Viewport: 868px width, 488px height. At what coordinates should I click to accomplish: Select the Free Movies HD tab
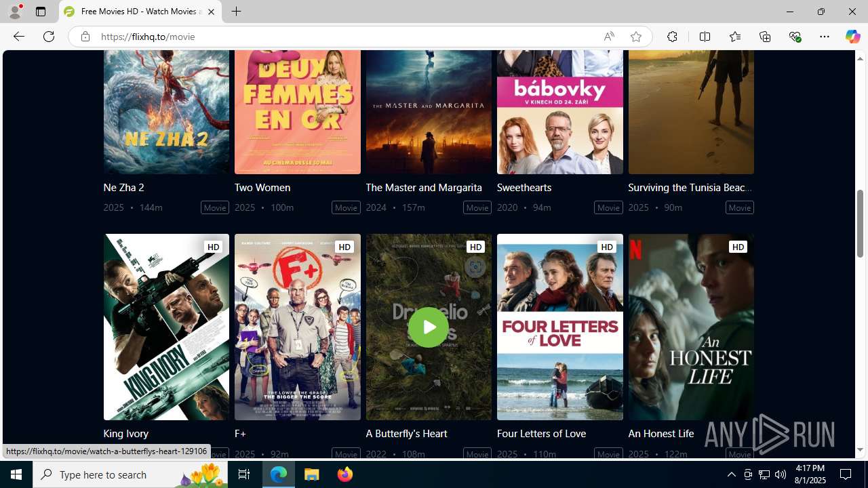click(x=140, y=12)
